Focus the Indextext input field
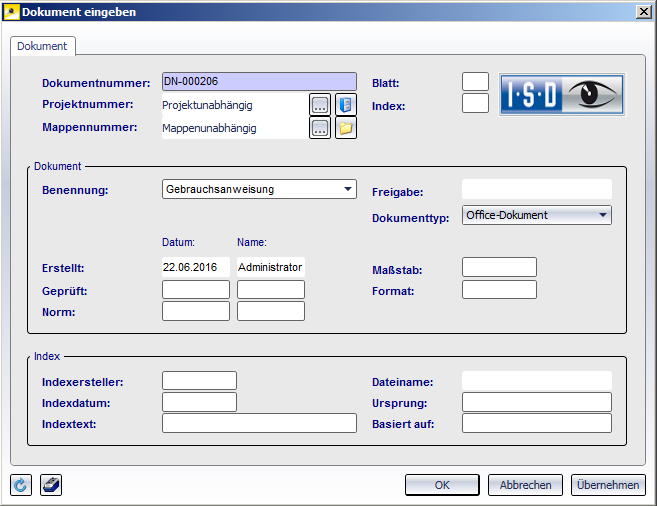Viewport: 657px width, 506px height. pos(259,423)
